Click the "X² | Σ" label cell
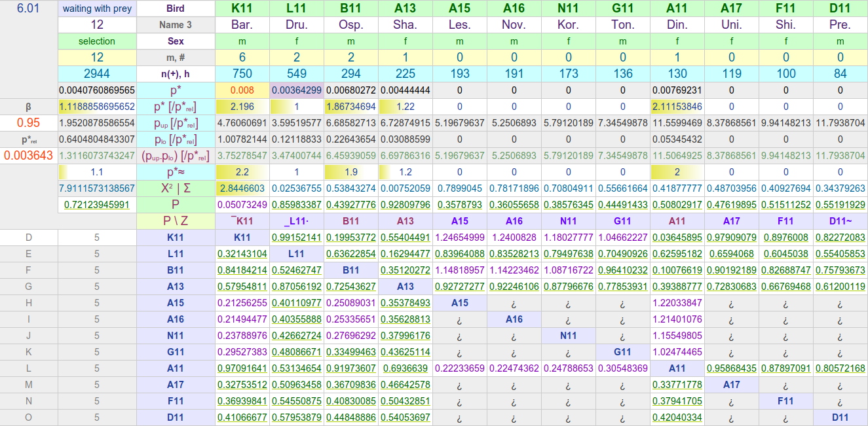This screenshot has width=868, height=426. [x=176, y=188]
